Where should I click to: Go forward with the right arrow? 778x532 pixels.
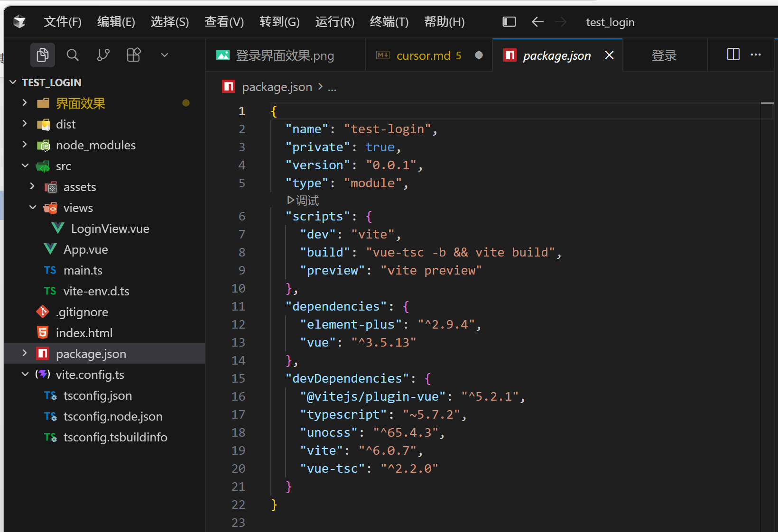pos(561,22)
